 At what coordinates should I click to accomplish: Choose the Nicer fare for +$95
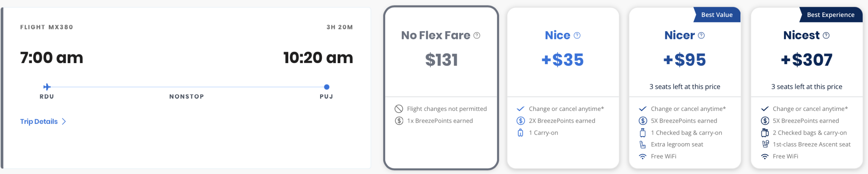click(685, 60)
